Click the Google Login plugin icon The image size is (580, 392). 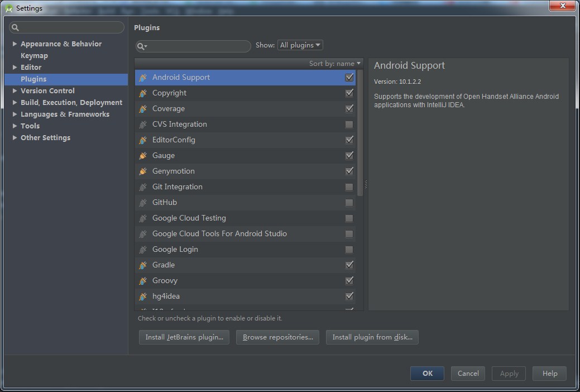point(143,250)
